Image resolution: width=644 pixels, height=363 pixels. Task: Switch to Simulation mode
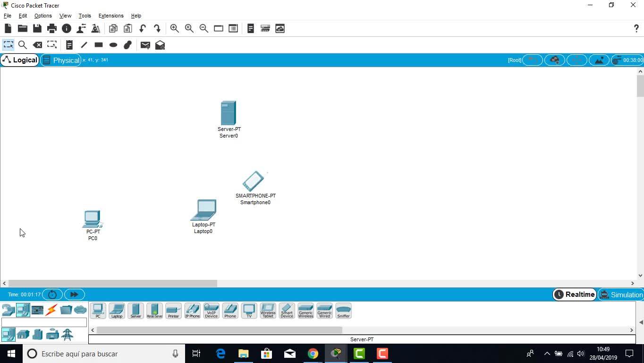coord(621,294)
